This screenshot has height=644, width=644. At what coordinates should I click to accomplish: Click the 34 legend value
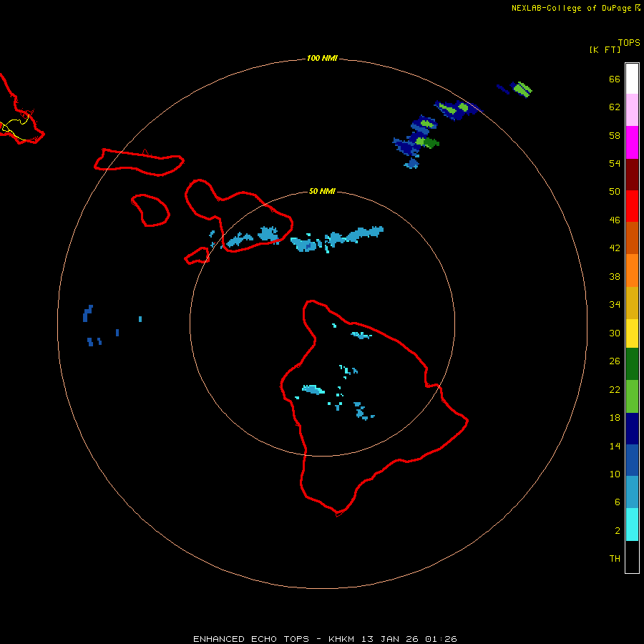(615, 304)
